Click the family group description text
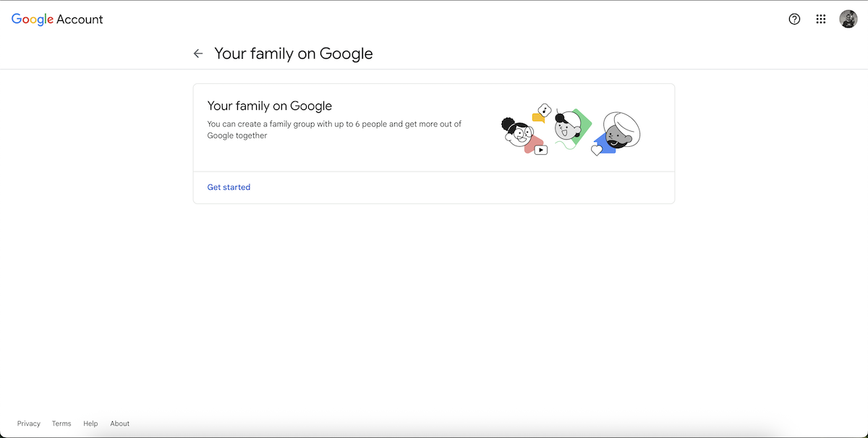This screenshot has width=868, height=438. click(x=334, y=130)
